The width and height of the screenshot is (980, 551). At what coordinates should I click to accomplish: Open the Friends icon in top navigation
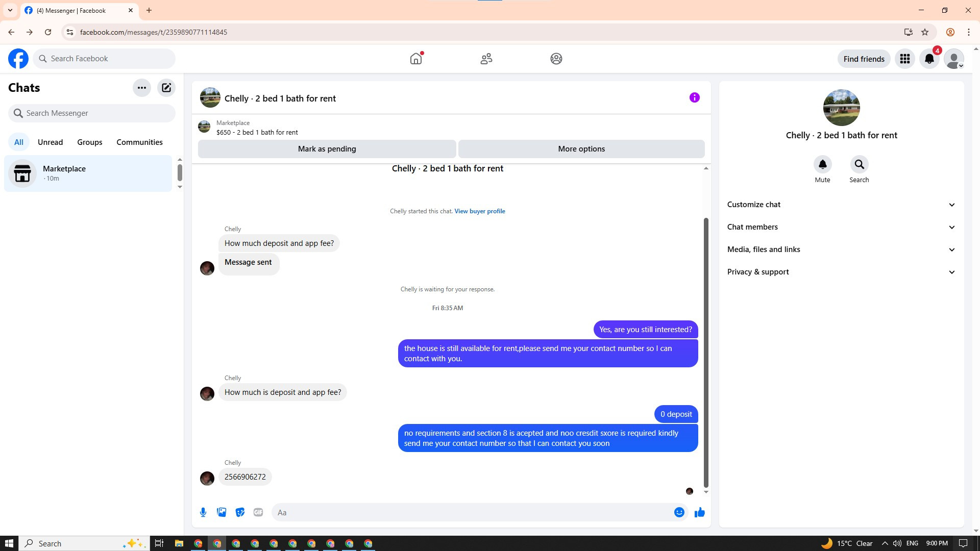(x=486, y=59)
